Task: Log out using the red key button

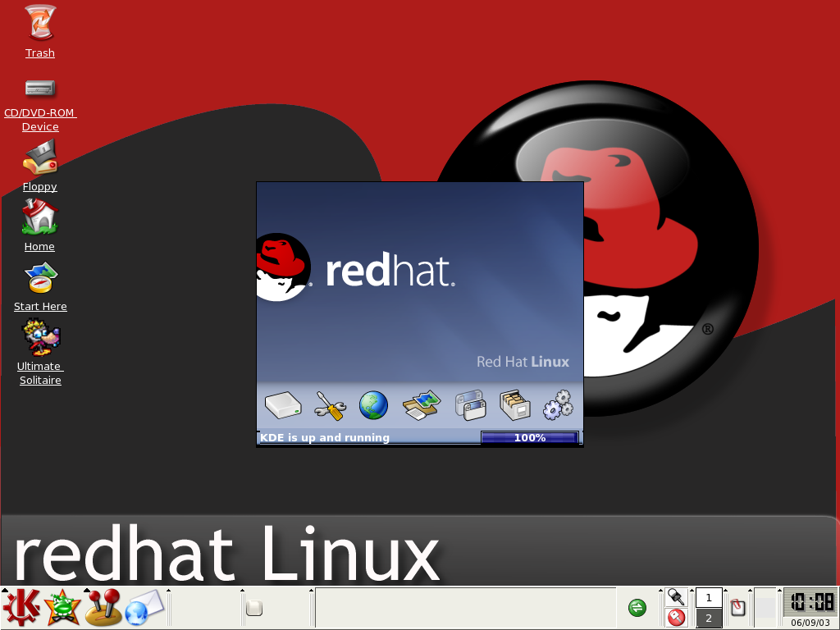Action: pos(676,618)
